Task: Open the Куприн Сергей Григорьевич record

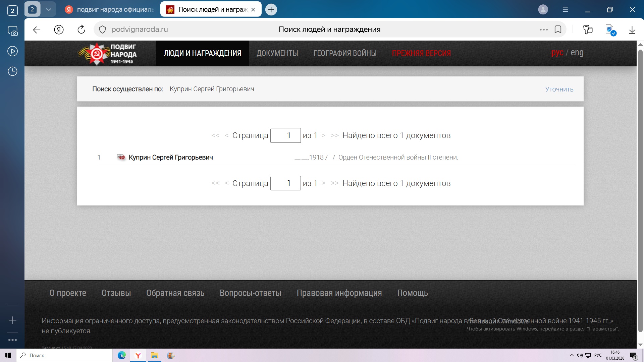Action: click(x=171, y=157)
